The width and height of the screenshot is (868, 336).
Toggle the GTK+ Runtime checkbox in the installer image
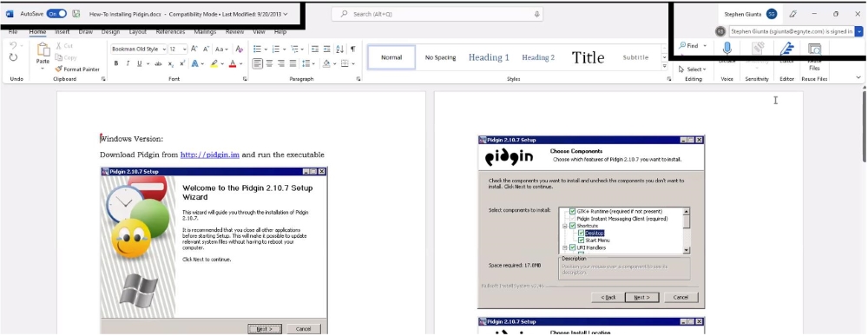573,211
